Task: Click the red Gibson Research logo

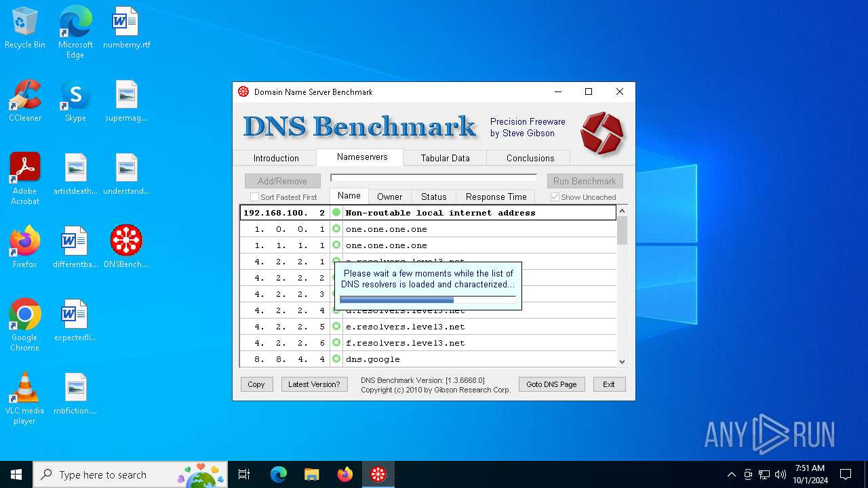Action: (x=601, y=133)
